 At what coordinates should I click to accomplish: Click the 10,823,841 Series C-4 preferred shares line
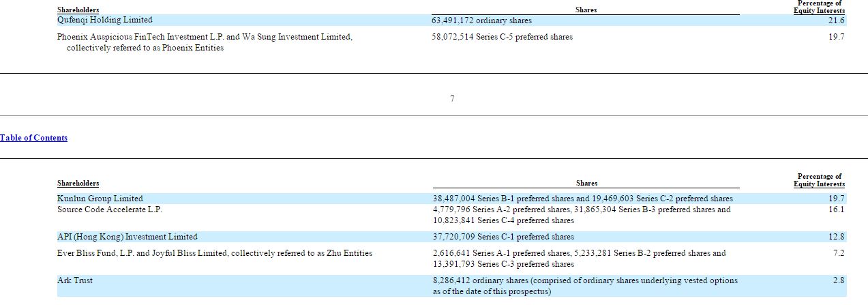point(503,220)
